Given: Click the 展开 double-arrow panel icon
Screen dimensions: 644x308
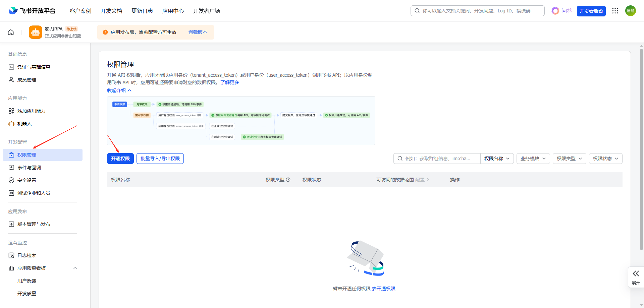Looking at the screenshot, I should point(636,274).
